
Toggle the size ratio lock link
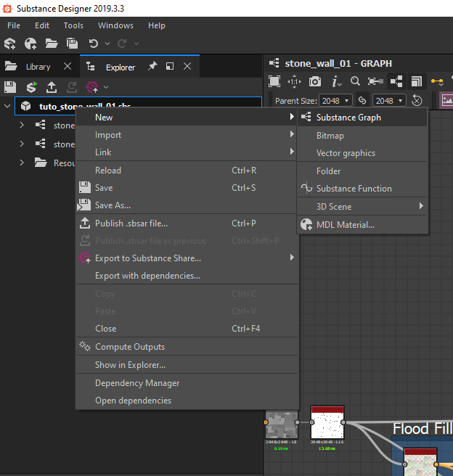362,100
